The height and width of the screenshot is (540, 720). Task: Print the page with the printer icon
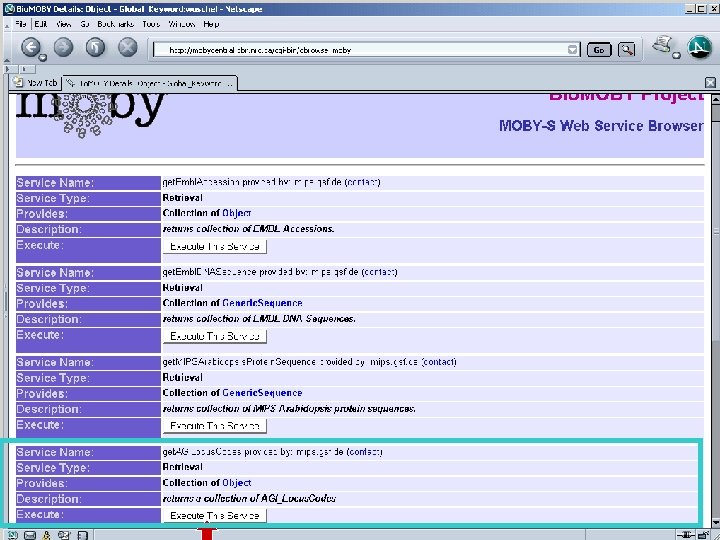(662, 45)
